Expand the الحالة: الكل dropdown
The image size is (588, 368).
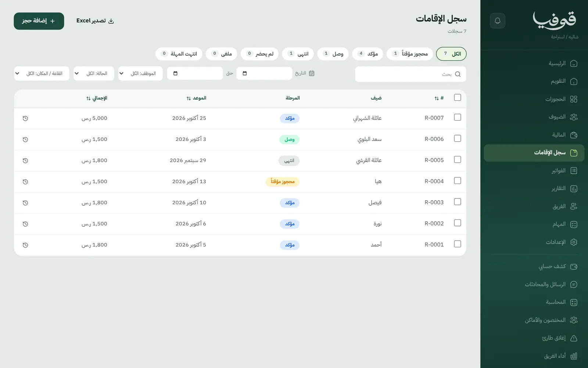(94, 73)
